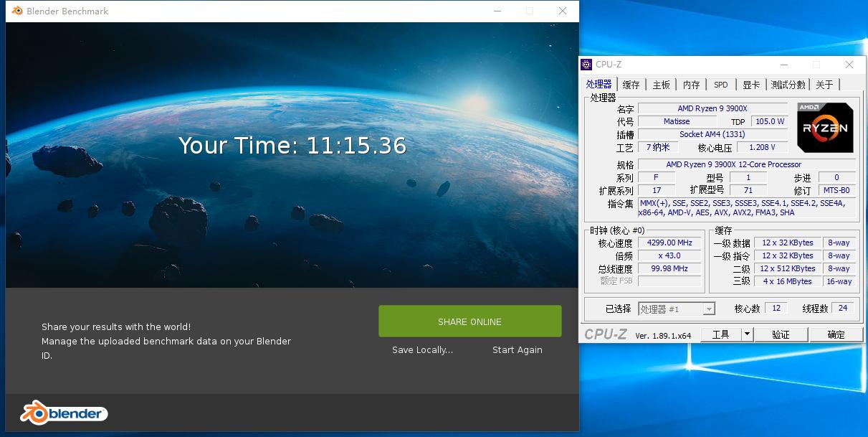Click Start Again to rerun the benchmark
The height and width of the screenshot is (437, 868).
click(x=517, y=349)
